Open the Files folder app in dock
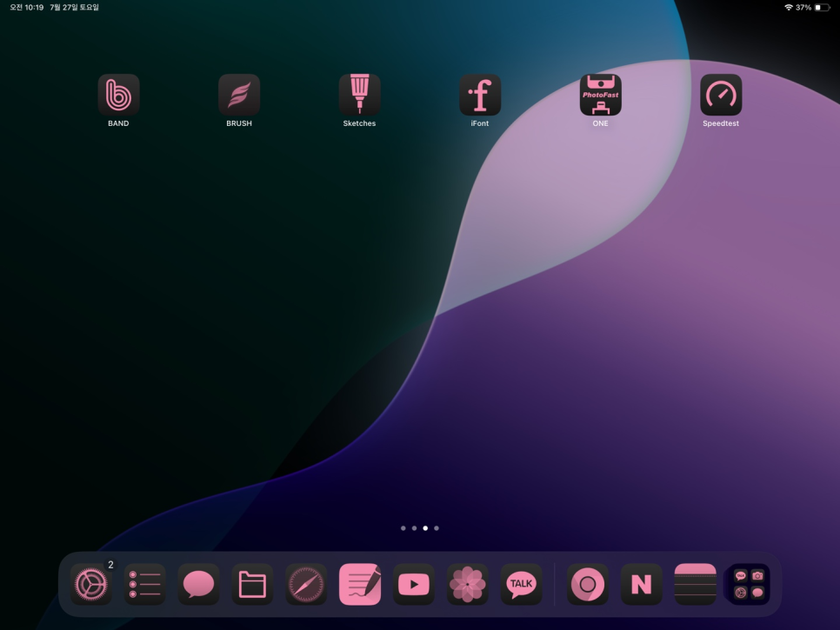 coord(252,584)
